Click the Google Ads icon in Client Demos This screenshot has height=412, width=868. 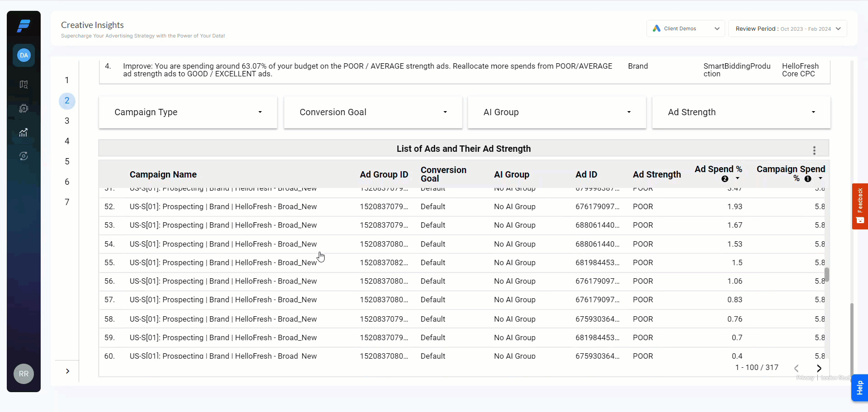(x=656, y=28)
